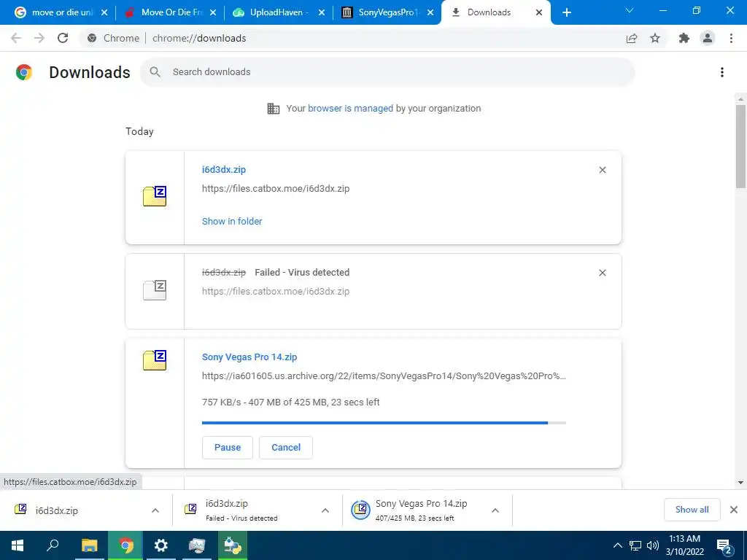747x560 pixels.
Task: Click the greyed zip icon of failed download
Action: point(155,289)
